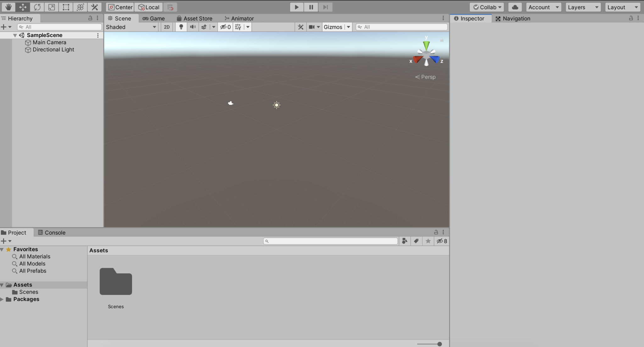Toggle 2D view mode
Screen dimensions: 644x347
[166, 27]
